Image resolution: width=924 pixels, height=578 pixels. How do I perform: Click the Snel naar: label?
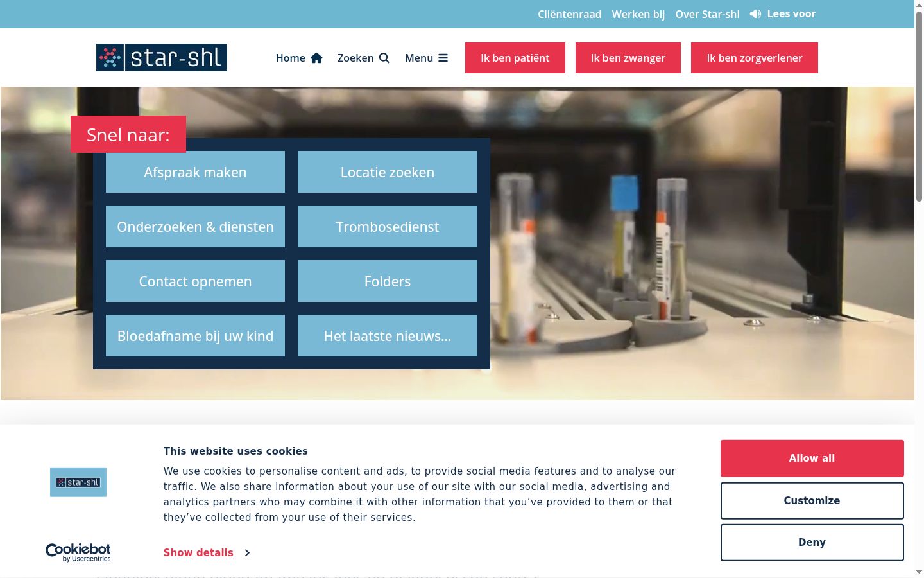[128, 134]
